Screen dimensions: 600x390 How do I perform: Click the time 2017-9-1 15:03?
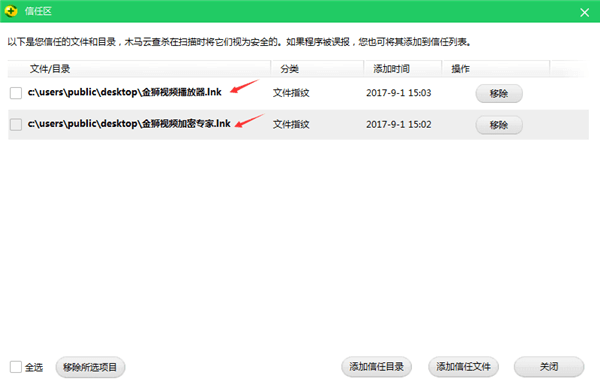pyautogui.click(x=399, y=93)
